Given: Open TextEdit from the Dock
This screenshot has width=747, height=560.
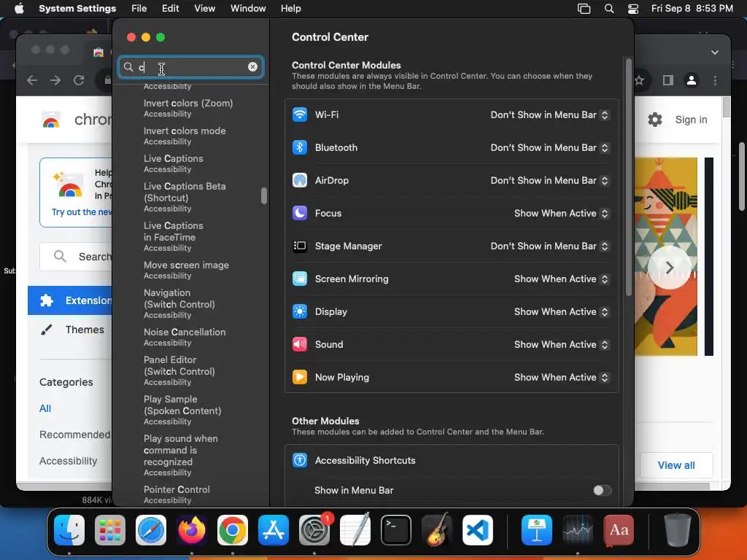Looking at the screenshot, I should click(355, 530).
